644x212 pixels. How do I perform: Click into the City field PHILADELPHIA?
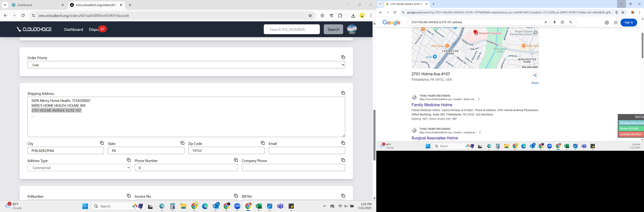pos(65,151)
